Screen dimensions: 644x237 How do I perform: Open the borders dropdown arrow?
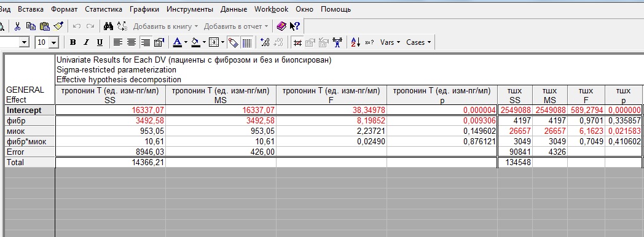tap(222, 42)
